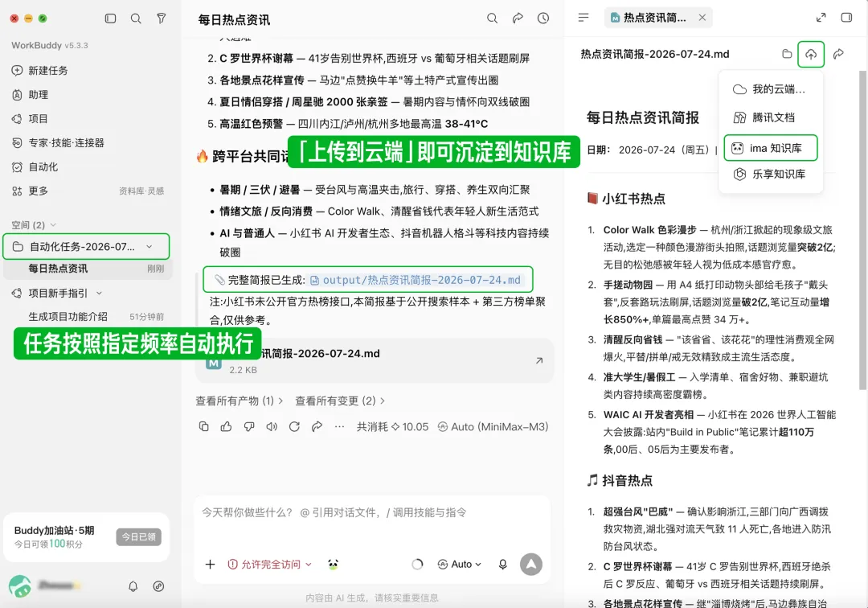This screenshot has width=868, height=608.
Task: Click the 资料库·灵感 label beside 更多
Action: tap(141, 191)
